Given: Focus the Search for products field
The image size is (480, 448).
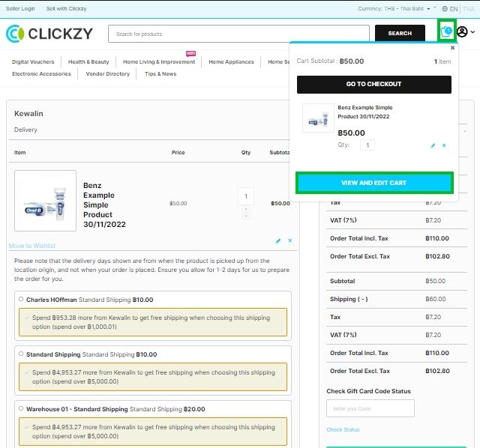Looking at the screenshot, I should 238,34.
